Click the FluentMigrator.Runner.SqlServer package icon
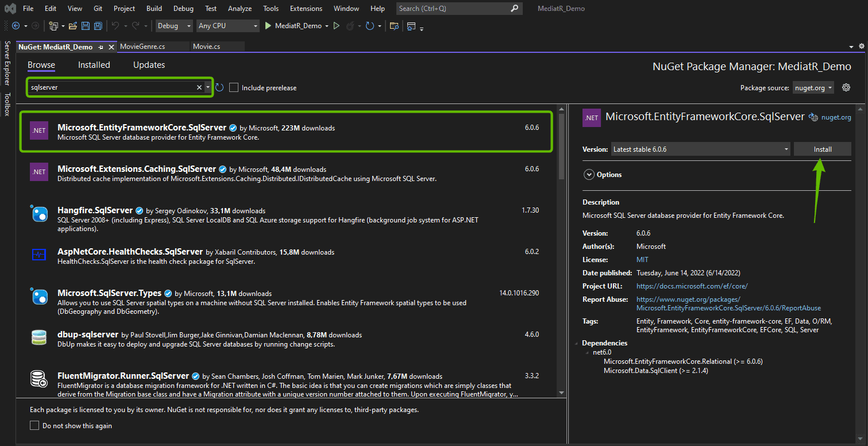 (39, 379)
